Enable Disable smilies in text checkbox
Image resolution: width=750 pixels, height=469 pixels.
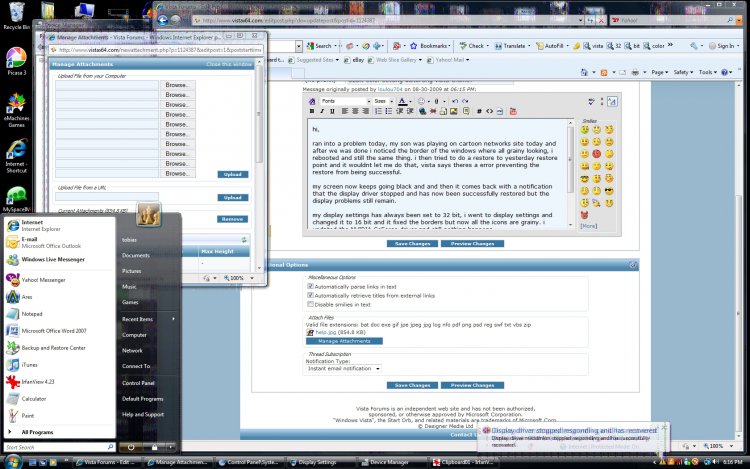point(310,304)
